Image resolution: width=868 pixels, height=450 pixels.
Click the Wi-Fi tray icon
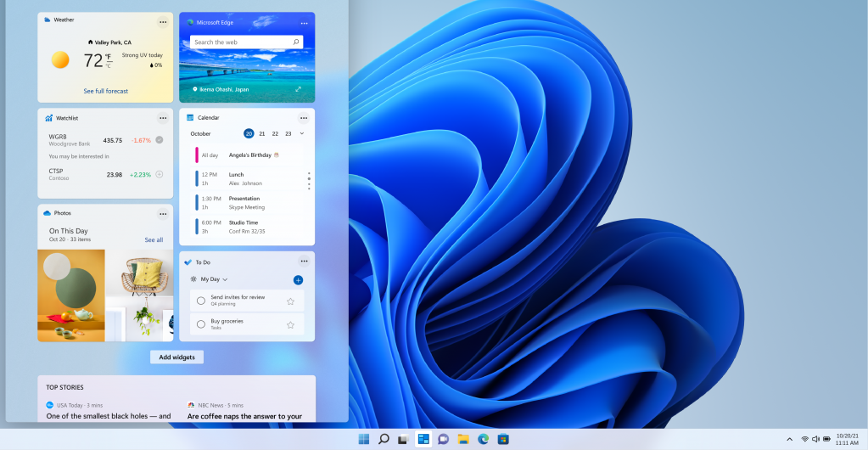point(805,439)
